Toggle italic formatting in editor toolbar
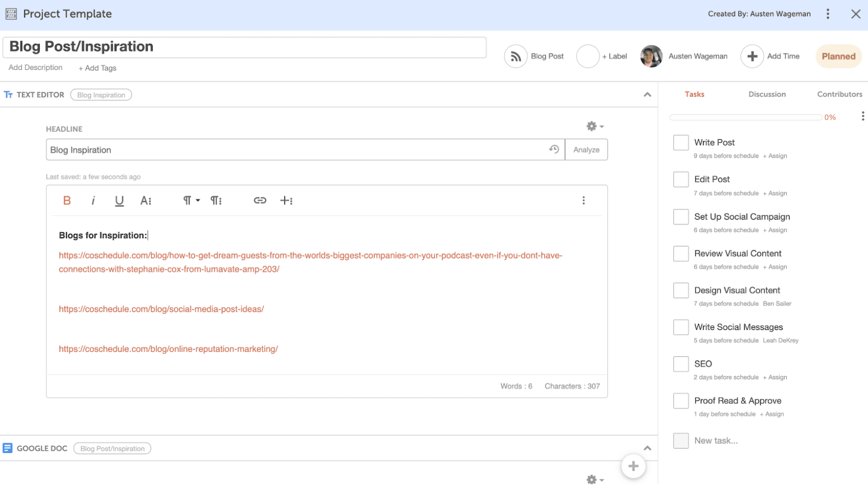Screen dimensions: 868x490 (x=93, y=201)
